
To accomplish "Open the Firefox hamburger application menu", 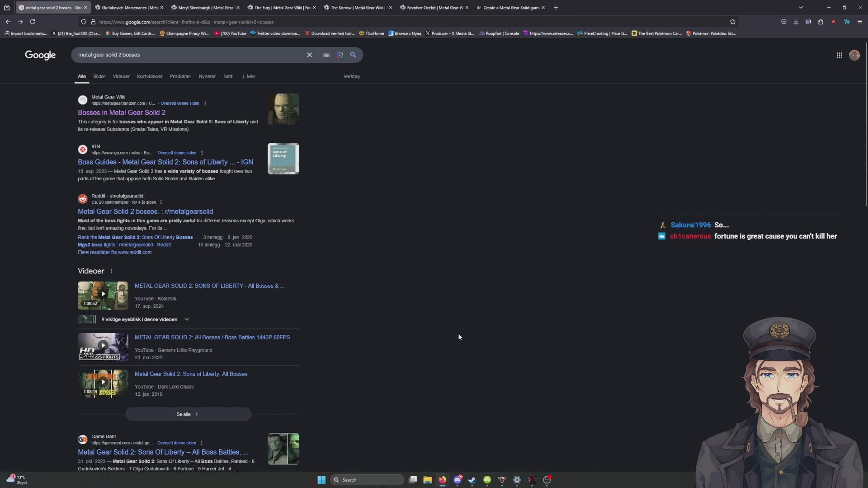I will [859, 22].
